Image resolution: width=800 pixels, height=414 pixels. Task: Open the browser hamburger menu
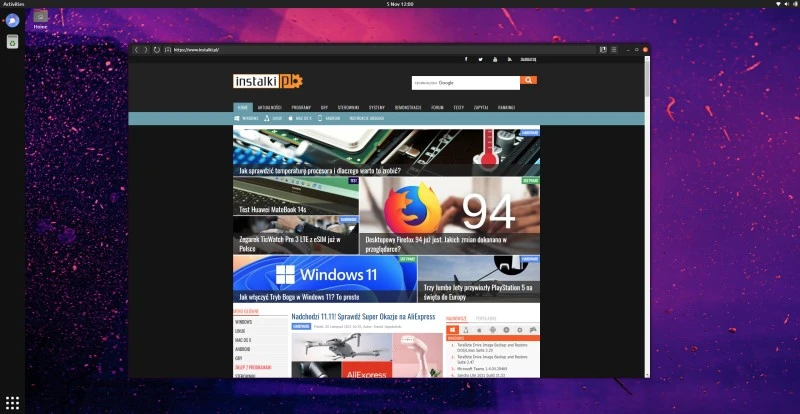[614, 50]
